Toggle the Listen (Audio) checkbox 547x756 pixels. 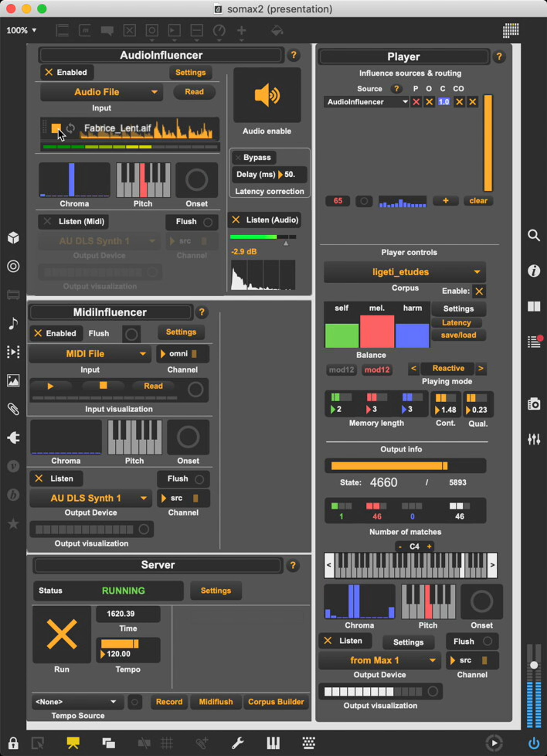(236, 220)
